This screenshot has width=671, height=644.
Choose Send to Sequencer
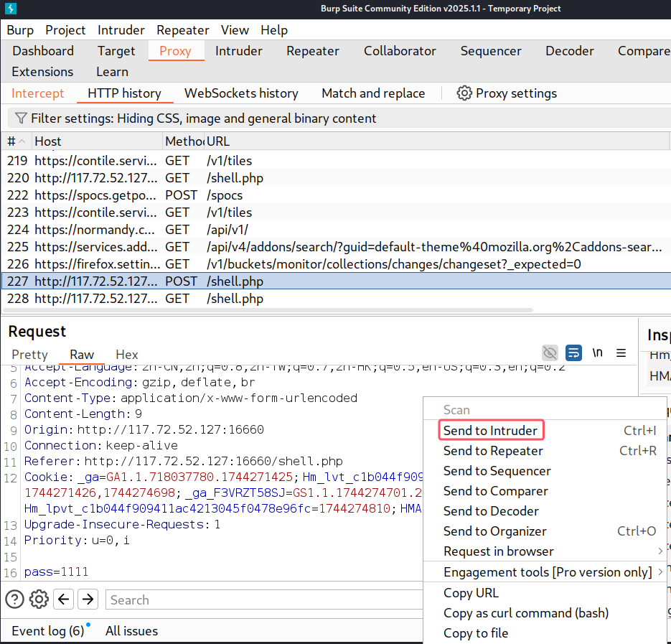544,470
